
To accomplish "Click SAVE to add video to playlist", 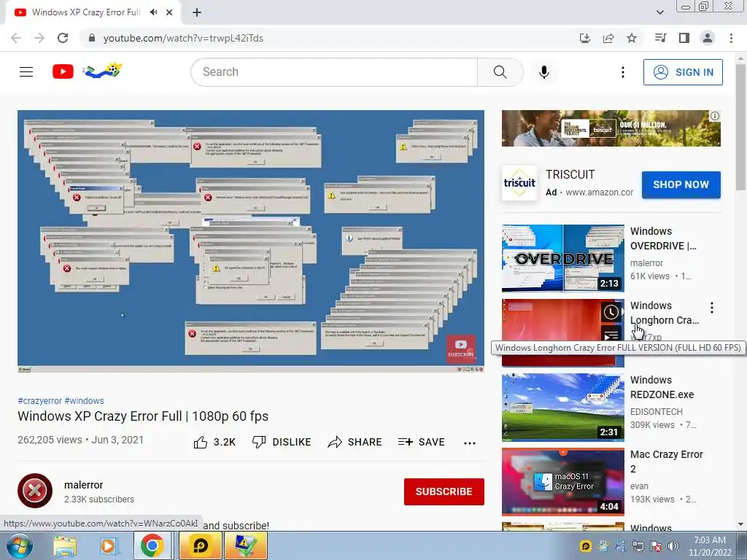I will (x=421, y=442).
